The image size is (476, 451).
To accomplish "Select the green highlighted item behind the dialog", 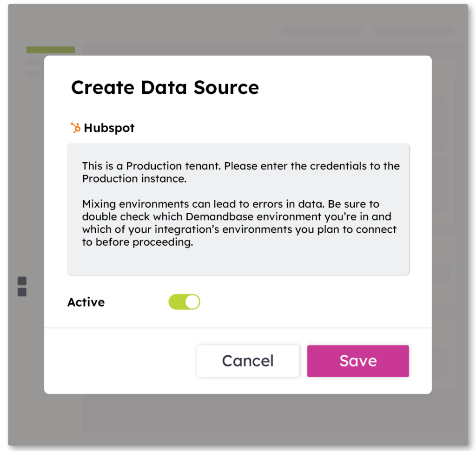I will click(51, 50).
